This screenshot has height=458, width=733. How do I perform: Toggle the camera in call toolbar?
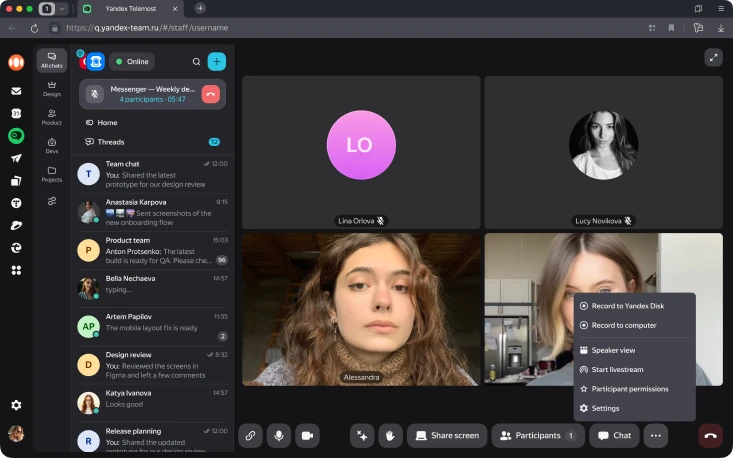[308, 436]
